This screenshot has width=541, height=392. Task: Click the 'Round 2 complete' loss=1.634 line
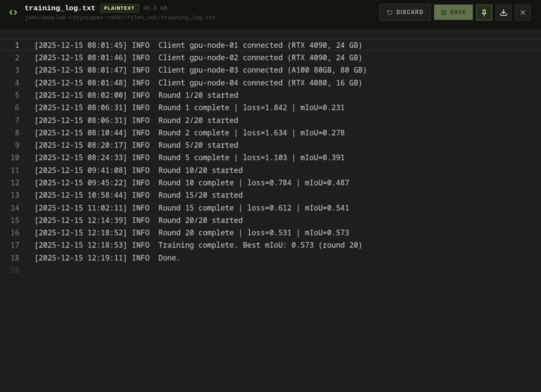[x=190, y=133]
